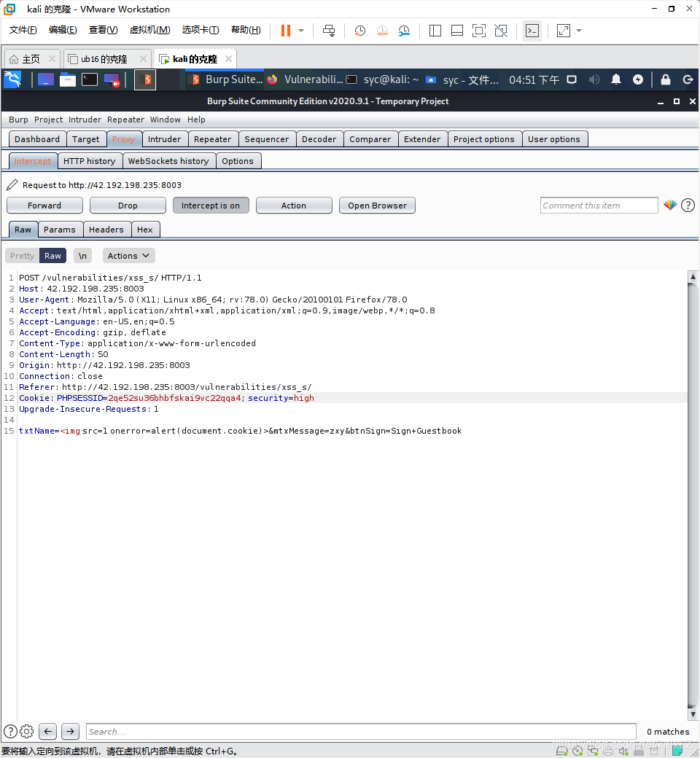Revert to snapshot using the clock-arrow icon
Screen dimensions: 700x758
(381, 31)
